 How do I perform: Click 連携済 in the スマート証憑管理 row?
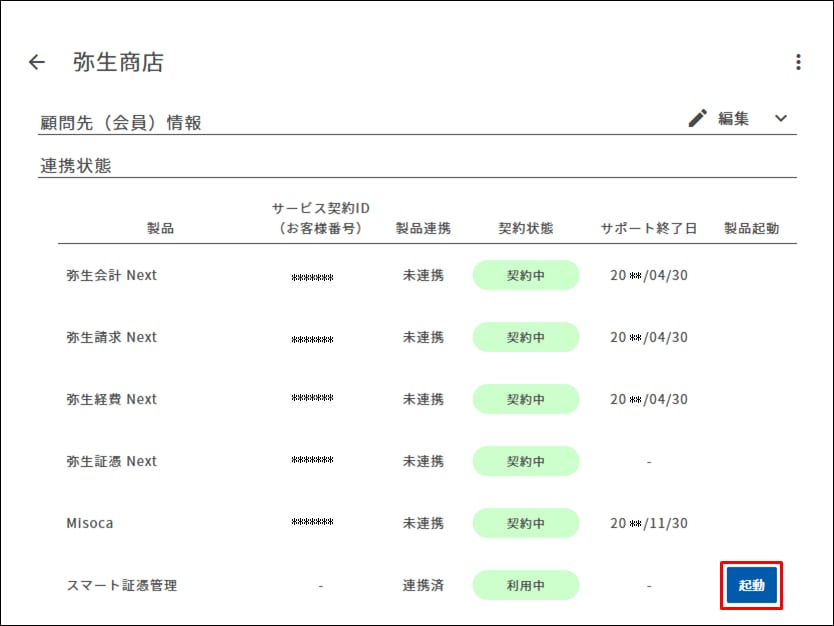(x=423, y=585)
